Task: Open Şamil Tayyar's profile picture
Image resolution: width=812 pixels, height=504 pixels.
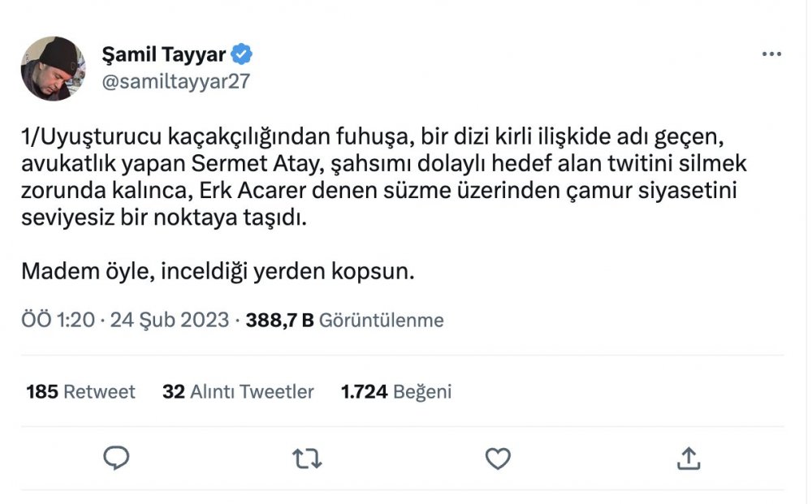Action: [x=54, y=68]
